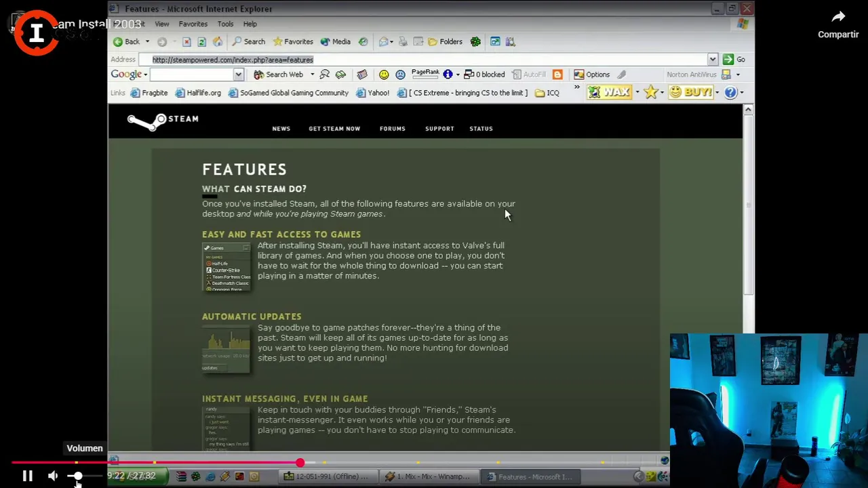Expand the Google search box dropdown
Screen dimensions: 868x488
coord(238,75)
